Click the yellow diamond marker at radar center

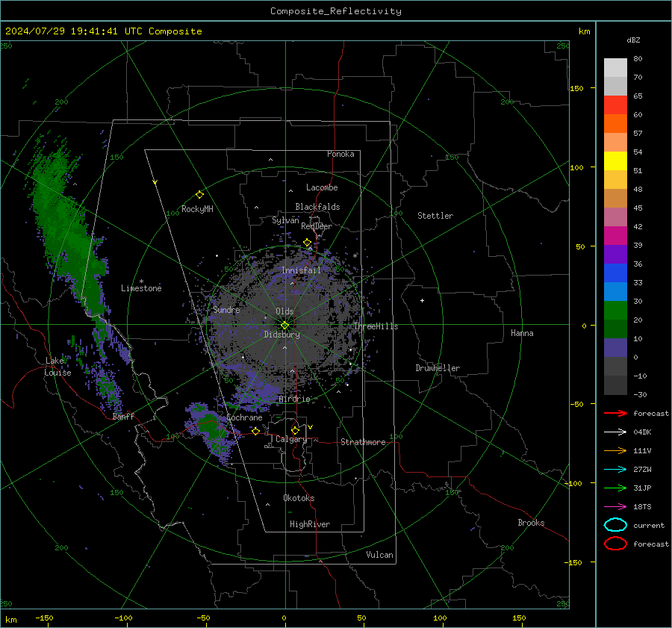click(284, 326)
